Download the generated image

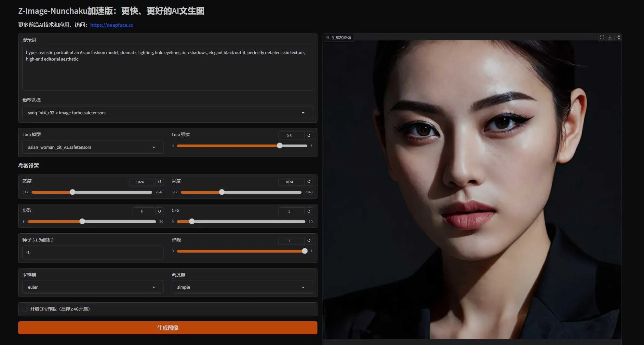click(610, 37)
